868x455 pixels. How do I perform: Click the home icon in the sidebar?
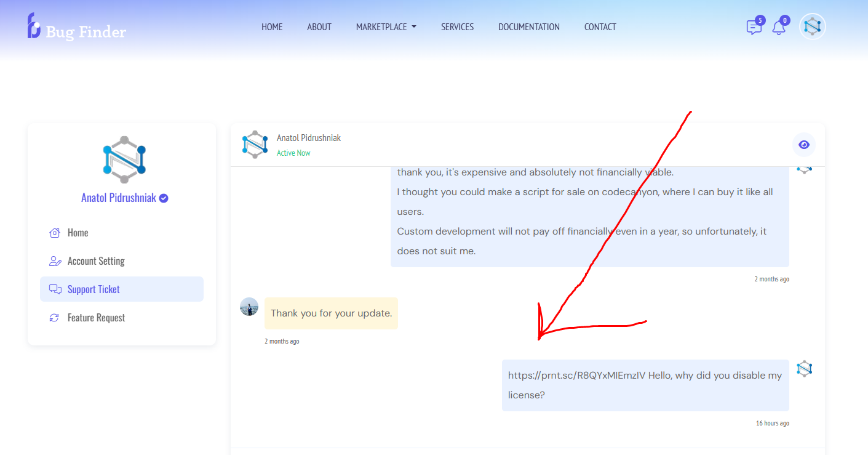(x=55, y=233)
